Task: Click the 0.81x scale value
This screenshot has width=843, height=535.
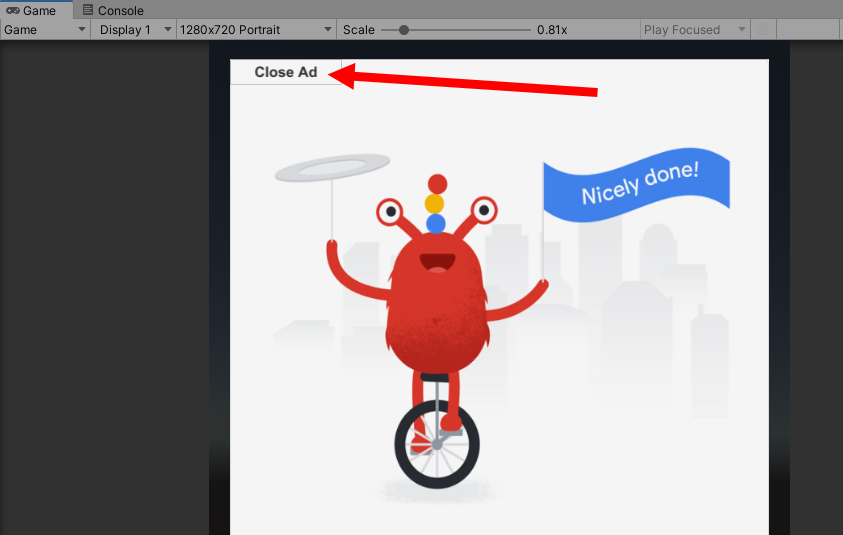Action: click(552, 30)
